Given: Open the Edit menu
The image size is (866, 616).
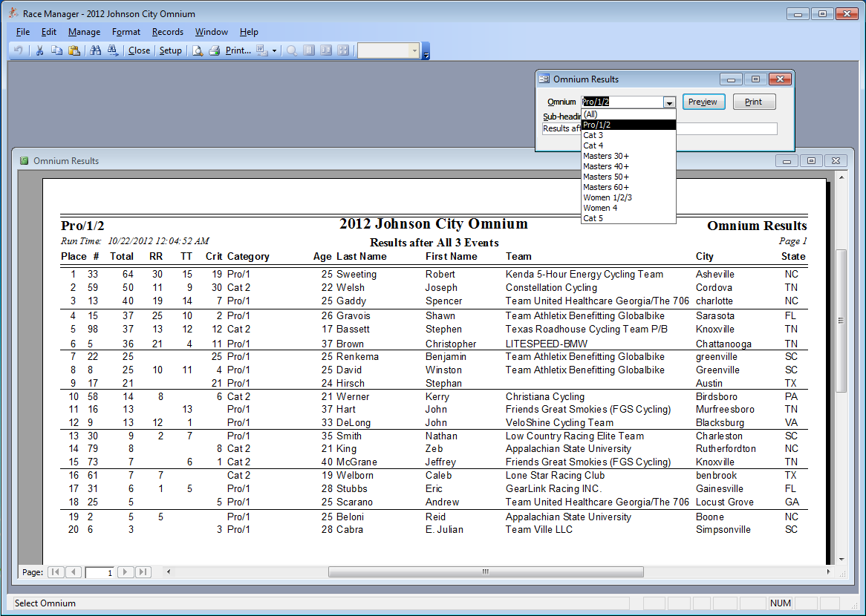Looking at the screenshot, I should pos(48,32).
